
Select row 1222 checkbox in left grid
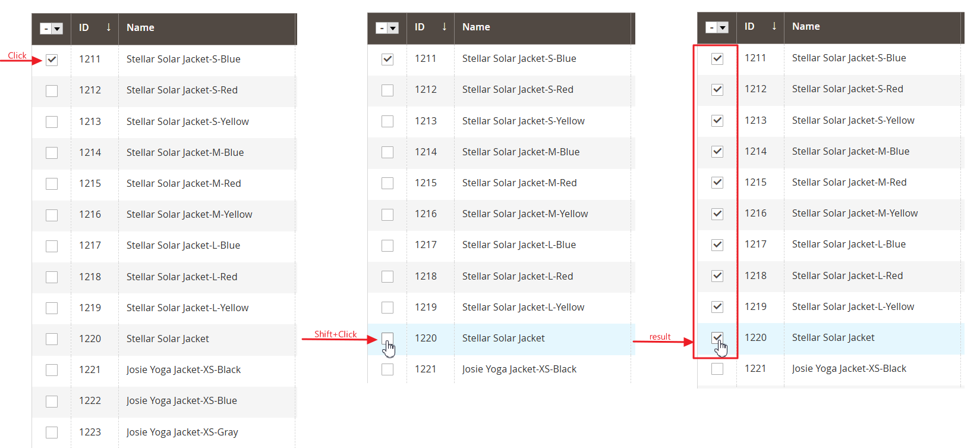coord(52,401)
